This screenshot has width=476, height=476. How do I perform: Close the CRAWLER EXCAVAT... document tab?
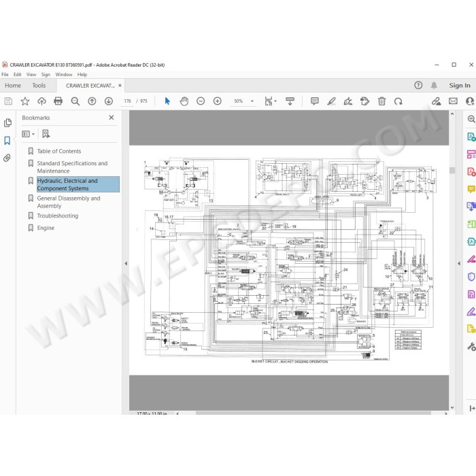click(120, 86)
